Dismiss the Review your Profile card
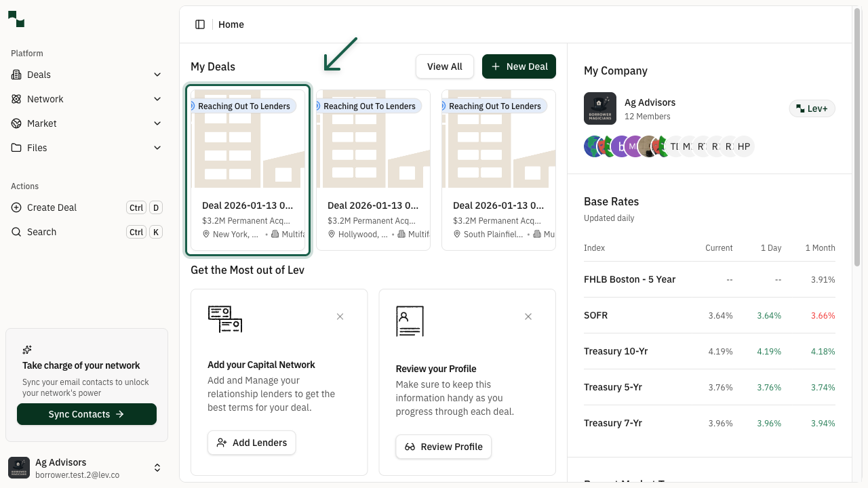This screenshot has height=488, width=868. click(x=528, y=316)
